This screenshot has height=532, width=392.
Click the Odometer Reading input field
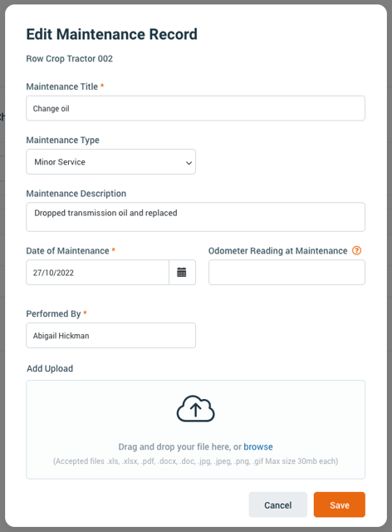click(287, 272)
